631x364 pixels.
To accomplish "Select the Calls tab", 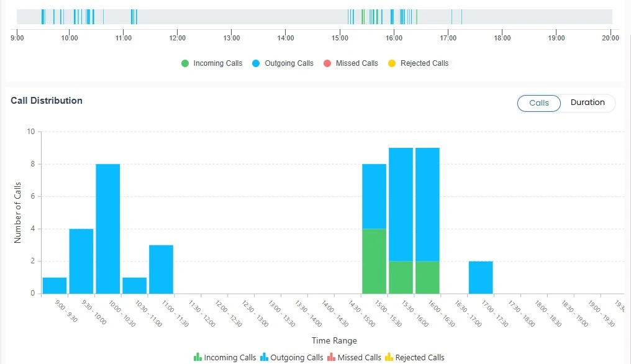I will coord(538,103).
